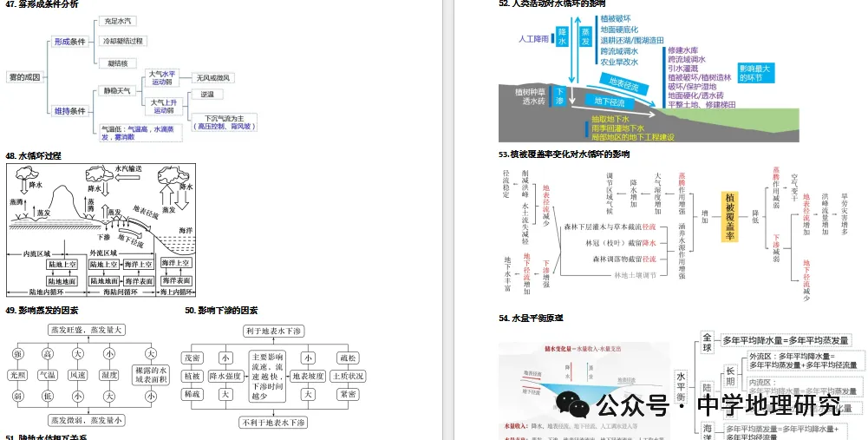Image resolution: width=868 pixels, height=440 pixels.
Task: Select heading '48. 水循环过程'
Action: [x=33, y=156]
